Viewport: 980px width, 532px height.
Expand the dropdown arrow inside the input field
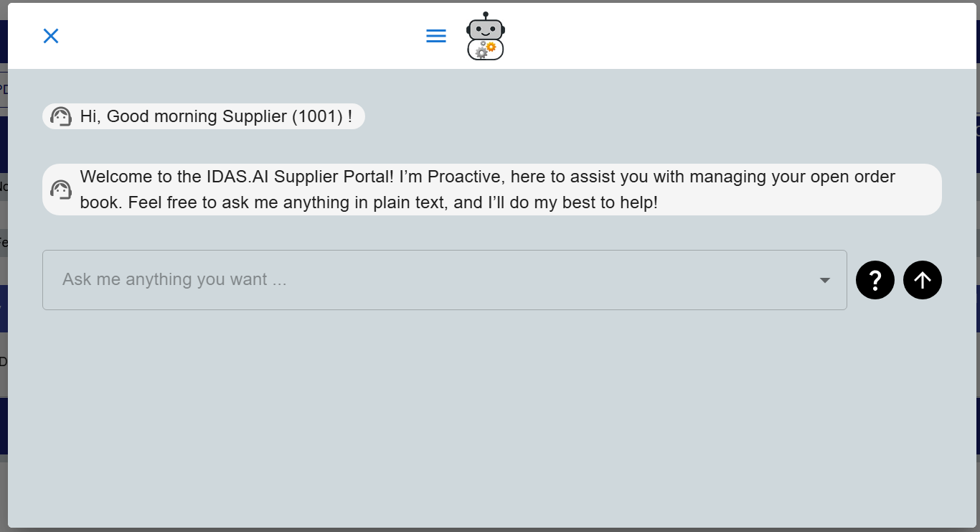point(824,280)
